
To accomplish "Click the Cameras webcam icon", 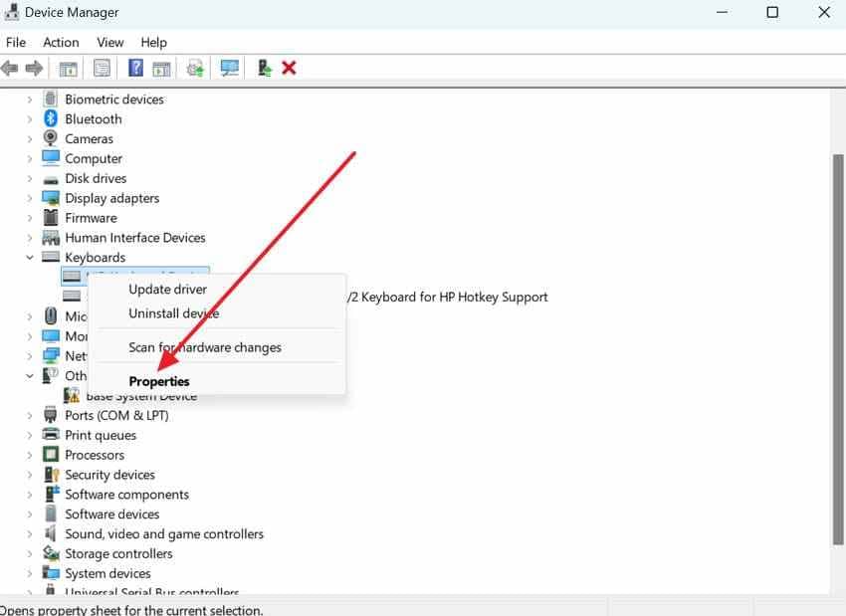I will coord(50,138).
